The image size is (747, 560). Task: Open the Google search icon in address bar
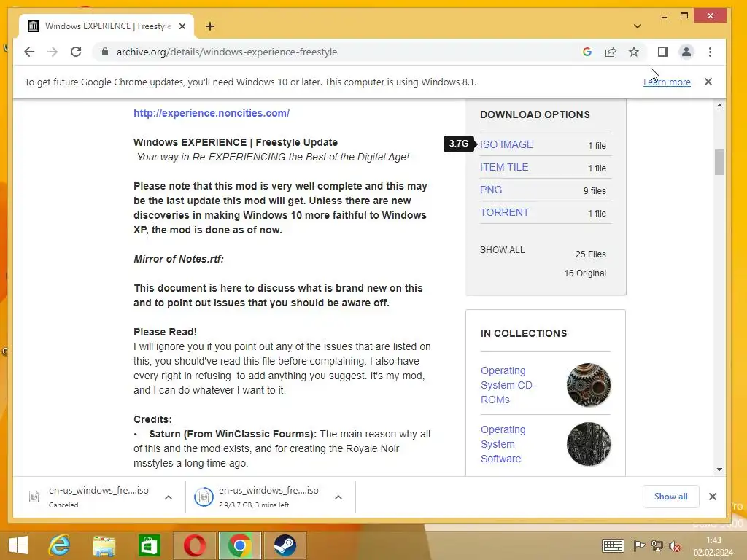(587, 52)
